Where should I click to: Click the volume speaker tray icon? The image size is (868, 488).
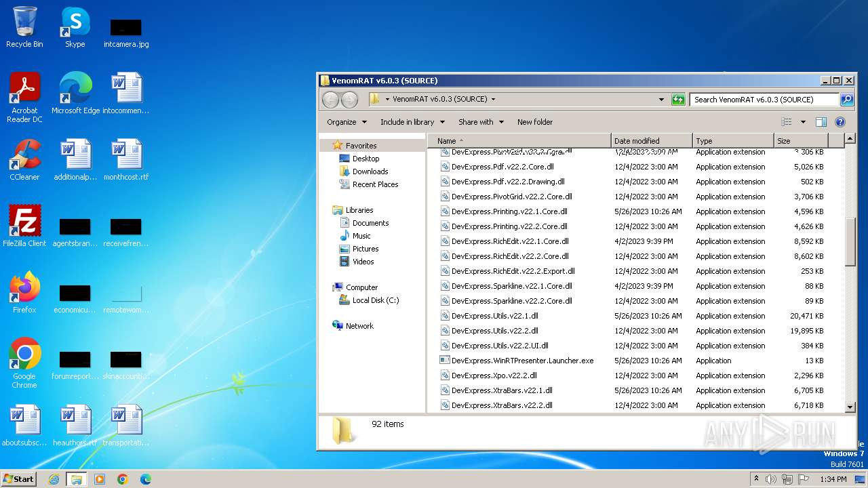[771, 479]
